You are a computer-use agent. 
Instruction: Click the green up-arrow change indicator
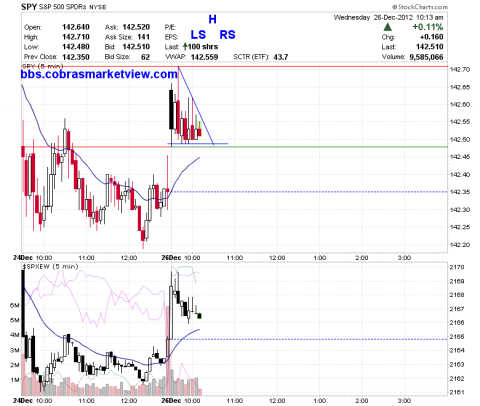387,27
